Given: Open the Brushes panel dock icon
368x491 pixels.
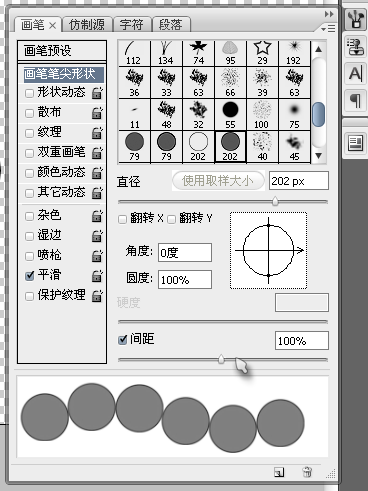Looking at the screenshot, I should [355, 19].
